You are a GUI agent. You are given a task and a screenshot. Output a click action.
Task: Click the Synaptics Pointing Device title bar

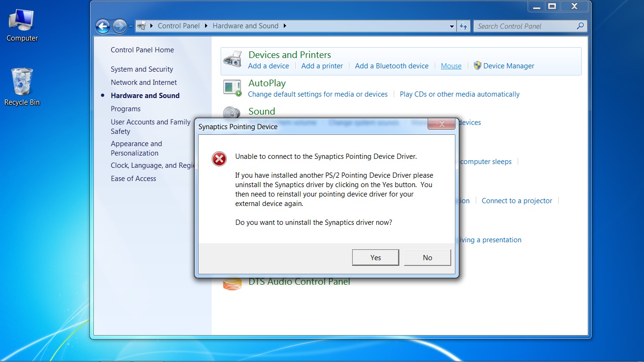point(311,126)
